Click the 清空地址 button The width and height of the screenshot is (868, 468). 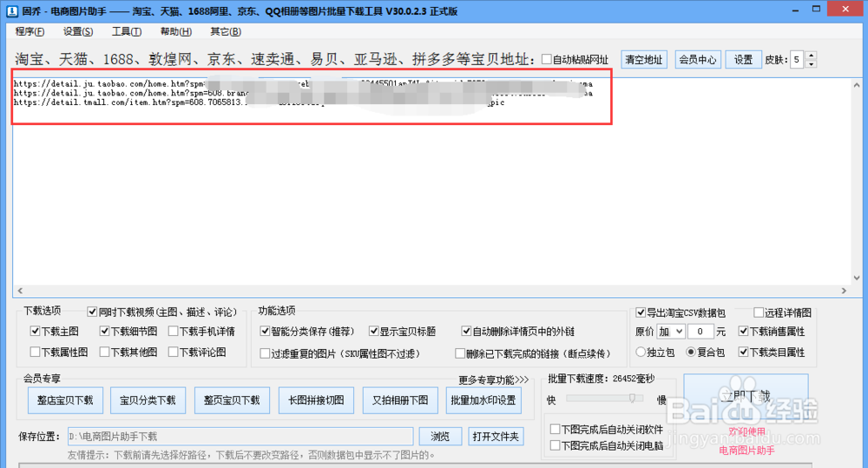point(644,59)
